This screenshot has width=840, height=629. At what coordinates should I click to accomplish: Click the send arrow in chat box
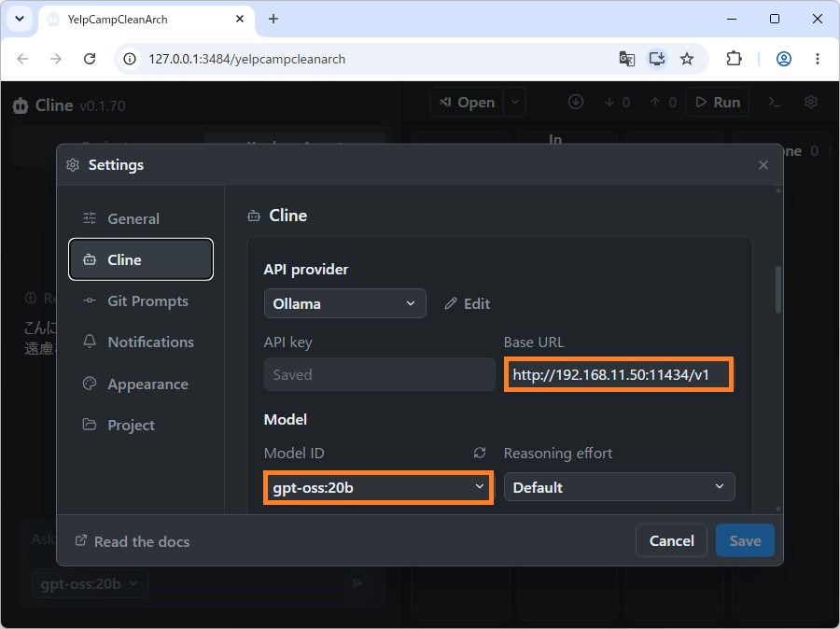pos(357,583)
